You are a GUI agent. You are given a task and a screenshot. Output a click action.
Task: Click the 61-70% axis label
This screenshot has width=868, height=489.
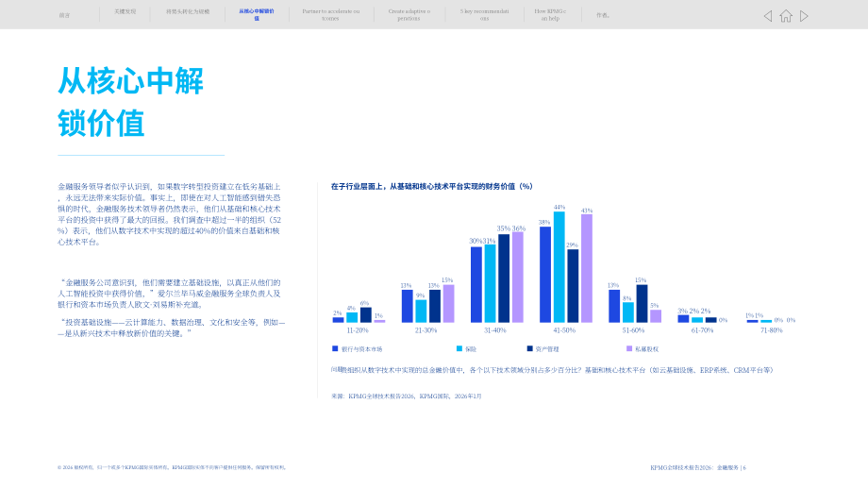point(703,330)
